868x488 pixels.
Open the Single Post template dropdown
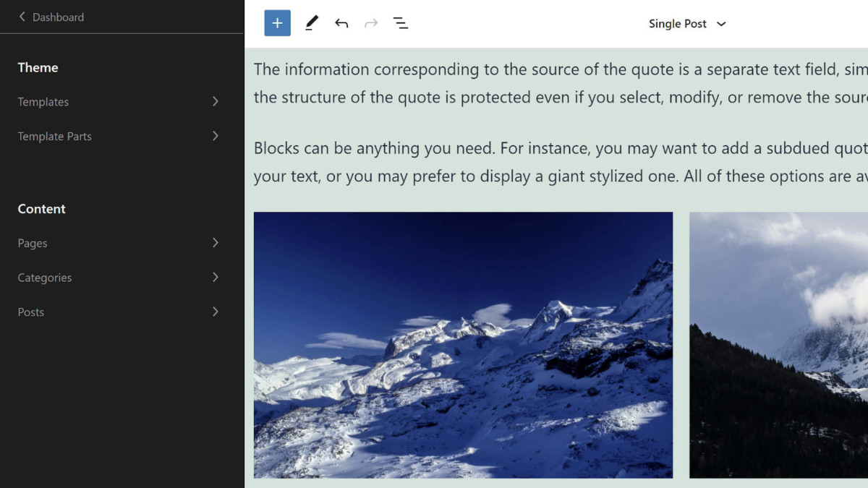pos(677,24)
